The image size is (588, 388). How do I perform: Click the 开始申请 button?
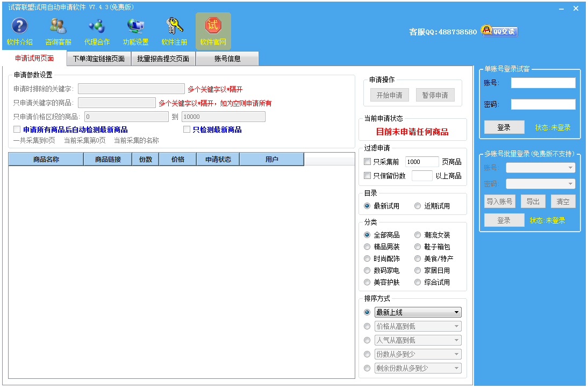pos(390,95)
